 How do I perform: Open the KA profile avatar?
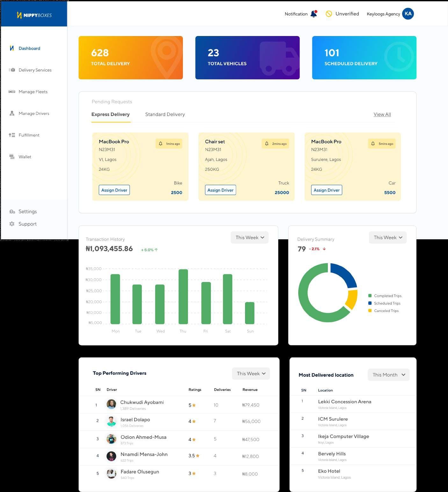pyautogui.click(x=408, y=14)
